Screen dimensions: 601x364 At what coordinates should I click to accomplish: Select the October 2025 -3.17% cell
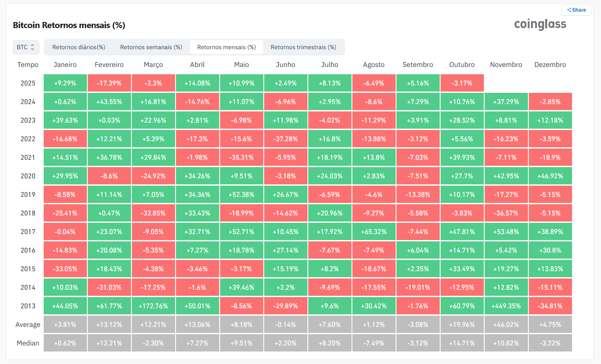tap(462, 83)
